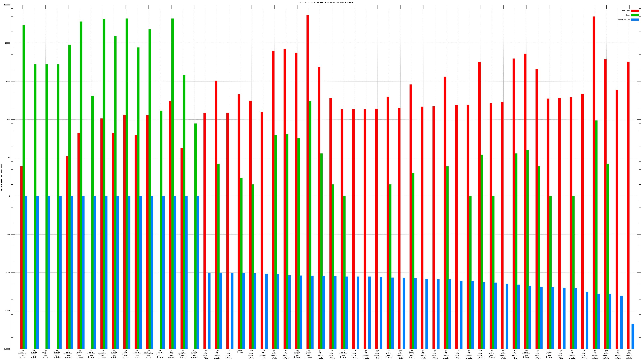Click the zen.spamhaus.org 6 hops axis label
Screen dimensions: 644x362
343,354
